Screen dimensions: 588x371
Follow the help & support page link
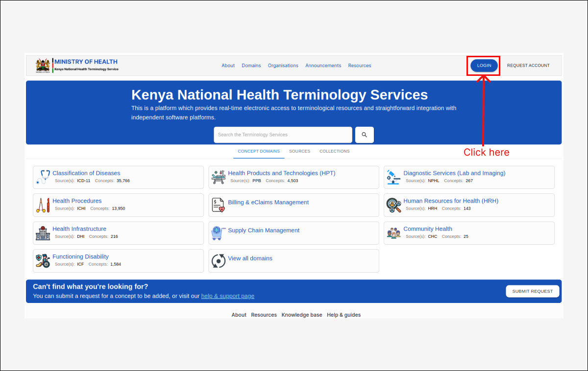pos(228,296)
